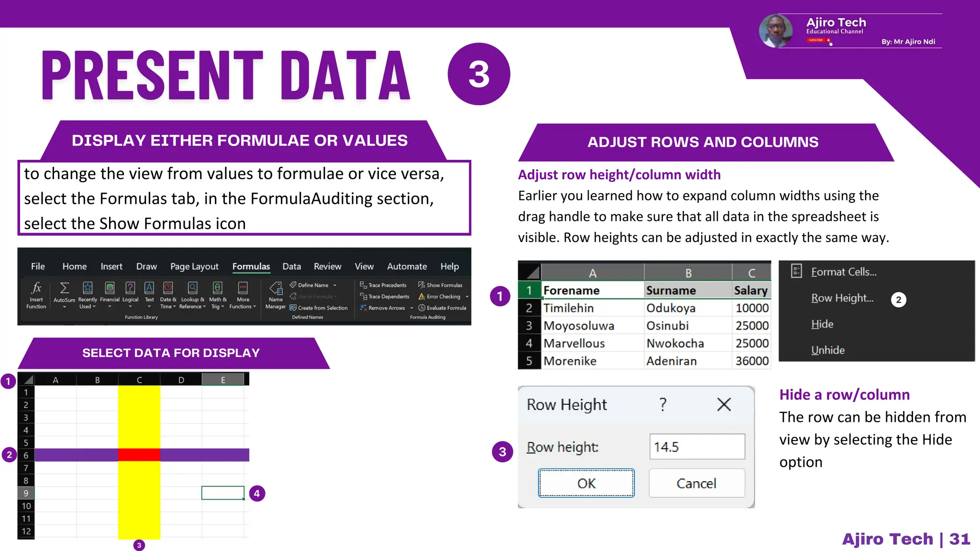Click the Evaluate Formula icon
980x551 pixels.
[422, 308]
